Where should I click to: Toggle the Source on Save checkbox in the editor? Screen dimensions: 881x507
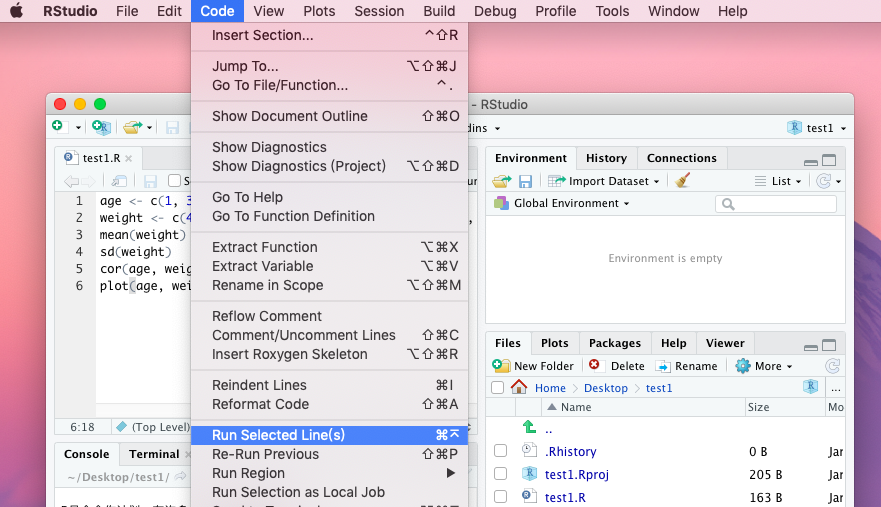click(x=175, y=180)
